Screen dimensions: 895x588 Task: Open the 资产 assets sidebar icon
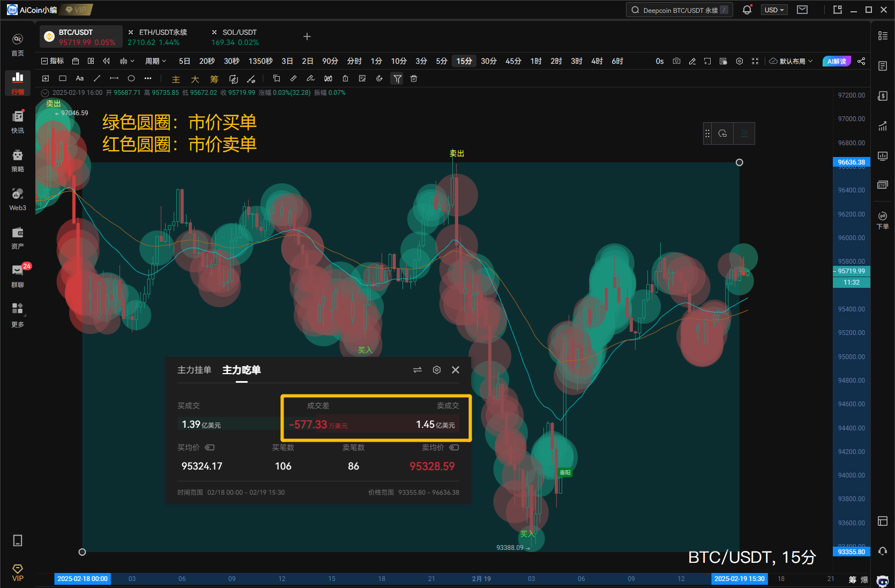click(18, 238)
